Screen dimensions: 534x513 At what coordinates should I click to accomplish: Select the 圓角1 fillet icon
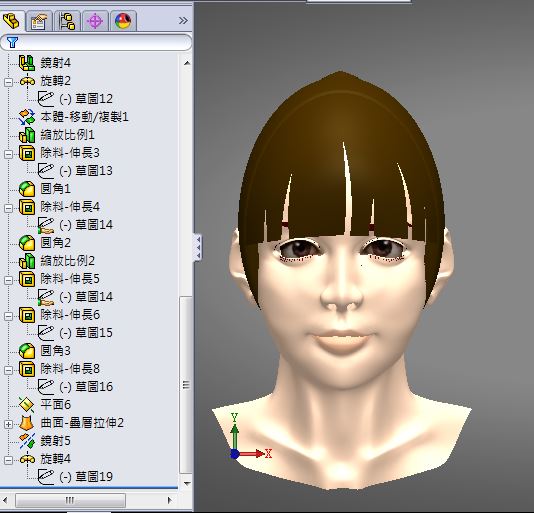click(x=27, y=189)
